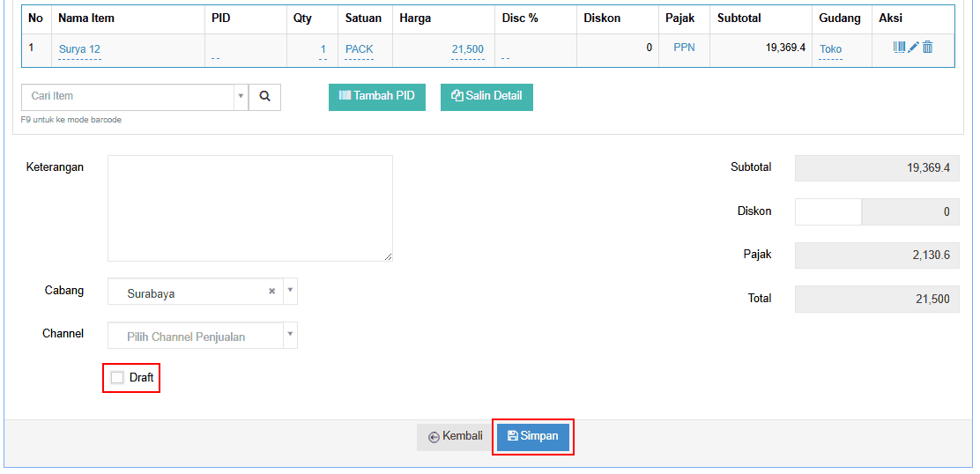Viewport: 980px width, 474px height.
Task: Delete the Surya 12 row with trash icon
Action: [927, 48]
